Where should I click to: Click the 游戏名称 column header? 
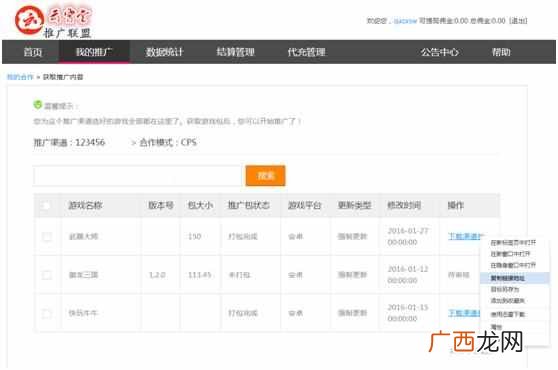click(x=85, y=205)
